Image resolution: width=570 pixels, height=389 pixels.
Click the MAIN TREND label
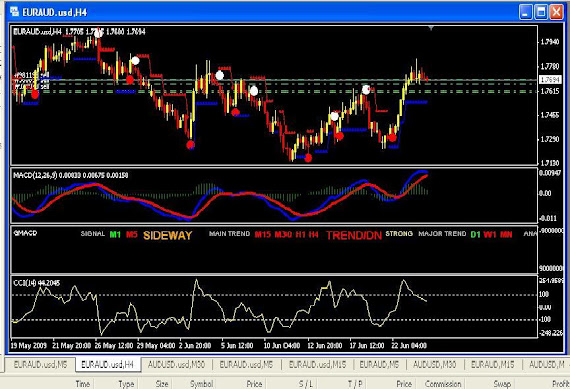229,233
